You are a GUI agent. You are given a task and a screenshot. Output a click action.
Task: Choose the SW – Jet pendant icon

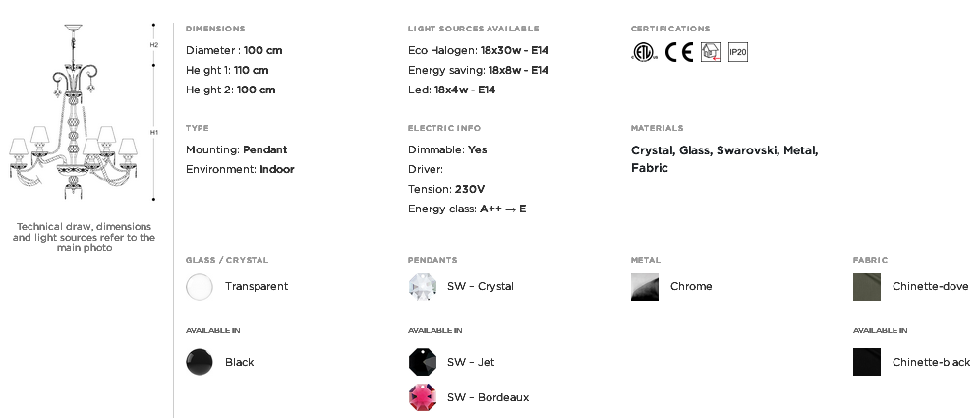coord(422,362)
